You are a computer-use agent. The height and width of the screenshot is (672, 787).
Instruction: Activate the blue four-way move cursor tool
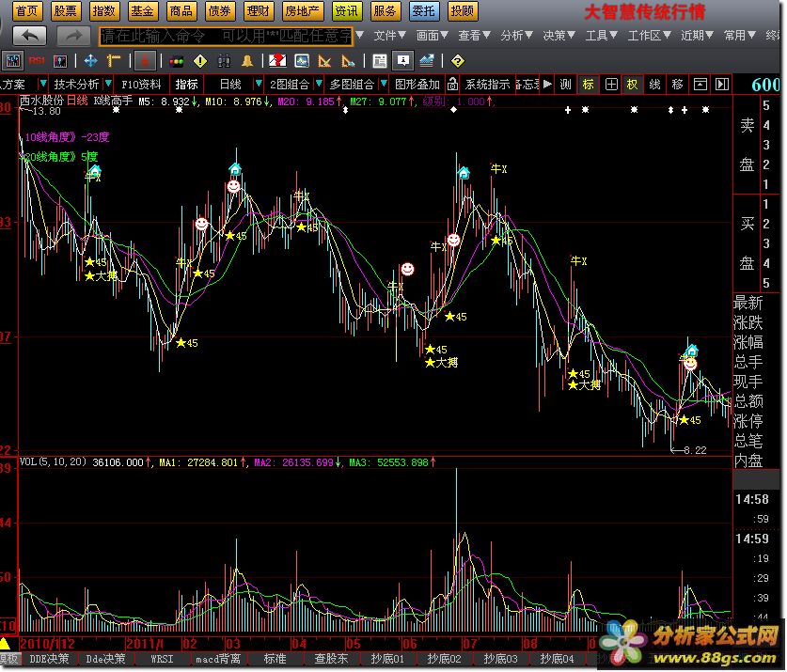(91, 61)
